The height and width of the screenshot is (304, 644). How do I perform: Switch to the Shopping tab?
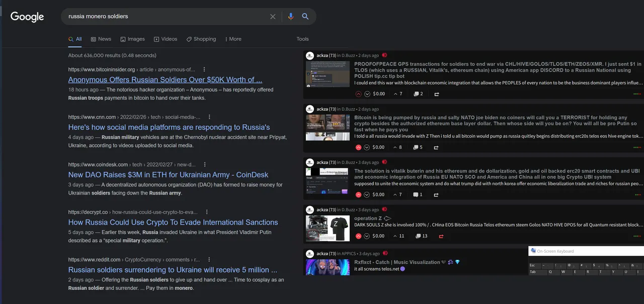[x=201, y=39]
